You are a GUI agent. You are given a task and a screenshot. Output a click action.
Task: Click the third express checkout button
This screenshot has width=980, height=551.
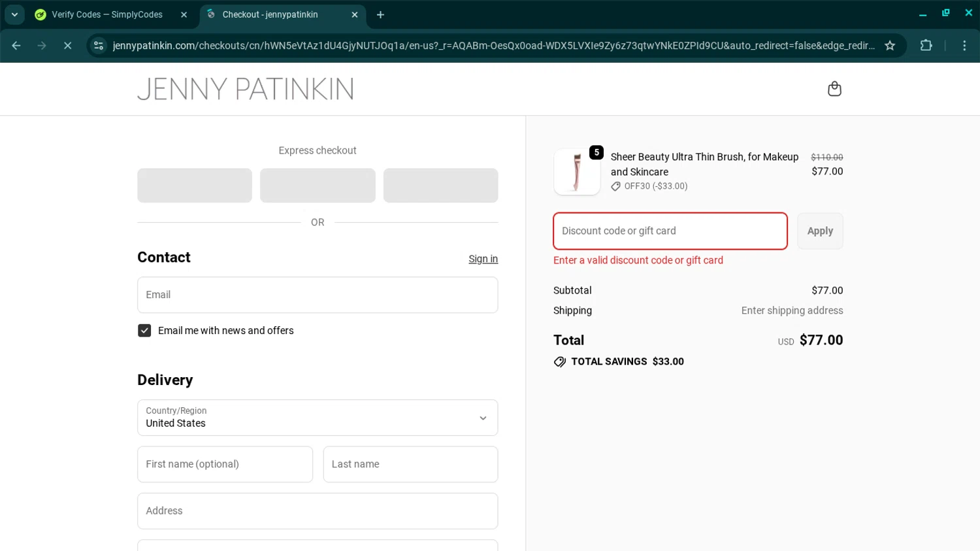tap(441, 186)
